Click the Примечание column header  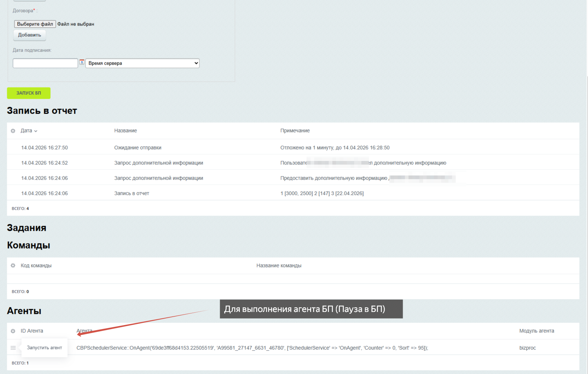pos(295,131)
